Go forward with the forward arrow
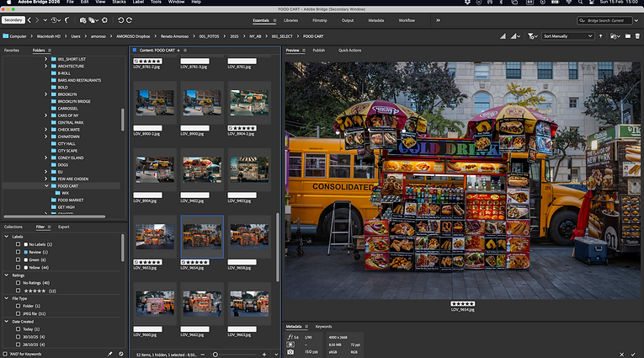The image size is (644, 358). click(x=37, y=20)
